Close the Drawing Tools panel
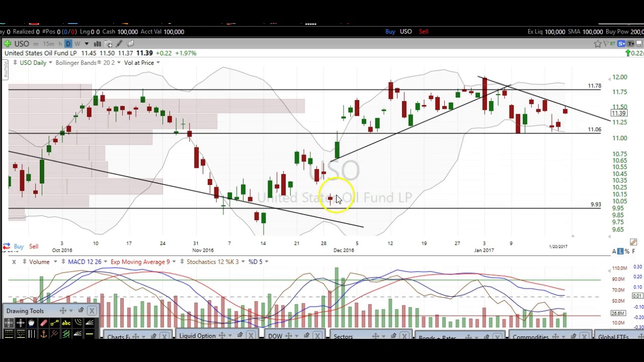This screenshot has width=644, height=362. point(92,311)
